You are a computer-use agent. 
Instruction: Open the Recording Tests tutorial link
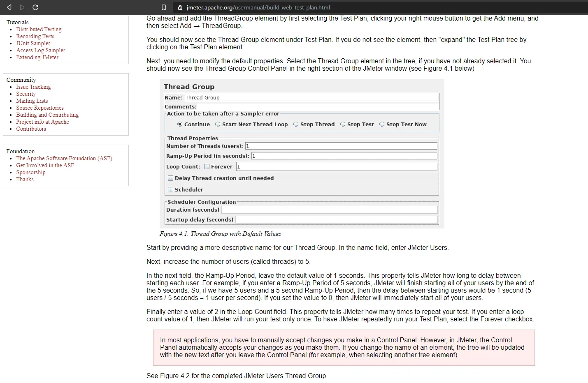coord(35,36)
